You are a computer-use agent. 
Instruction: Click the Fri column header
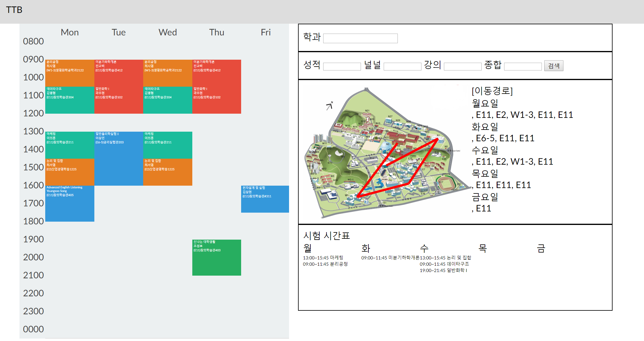(x=265, y=32)
